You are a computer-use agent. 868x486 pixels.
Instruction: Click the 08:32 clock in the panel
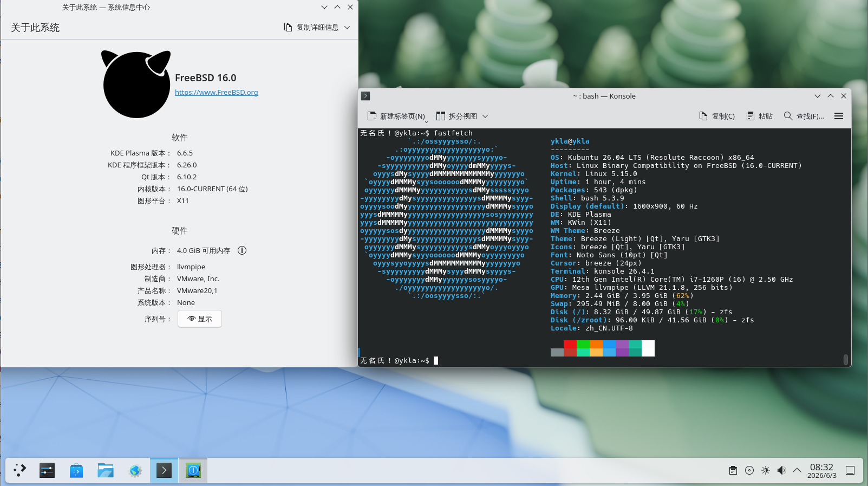click(821, 466)
